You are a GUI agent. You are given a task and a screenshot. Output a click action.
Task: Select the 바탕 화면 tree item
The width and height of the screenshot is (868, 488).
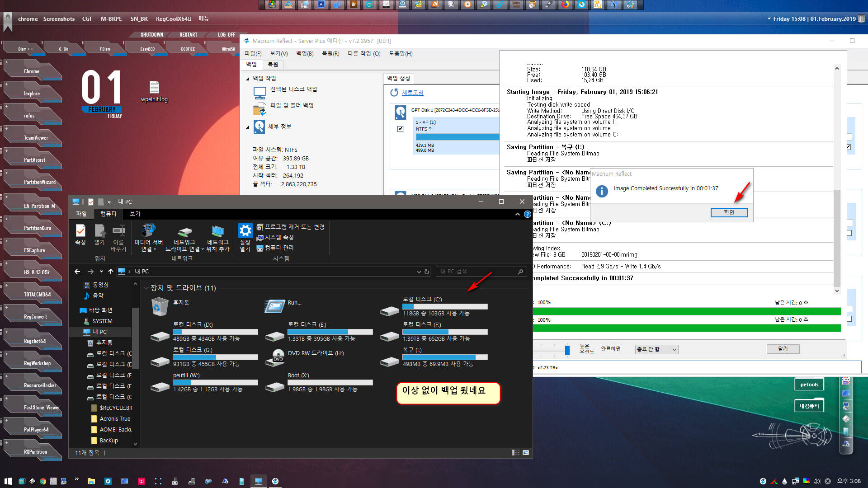pyautogui.click(x=100, y=310)
